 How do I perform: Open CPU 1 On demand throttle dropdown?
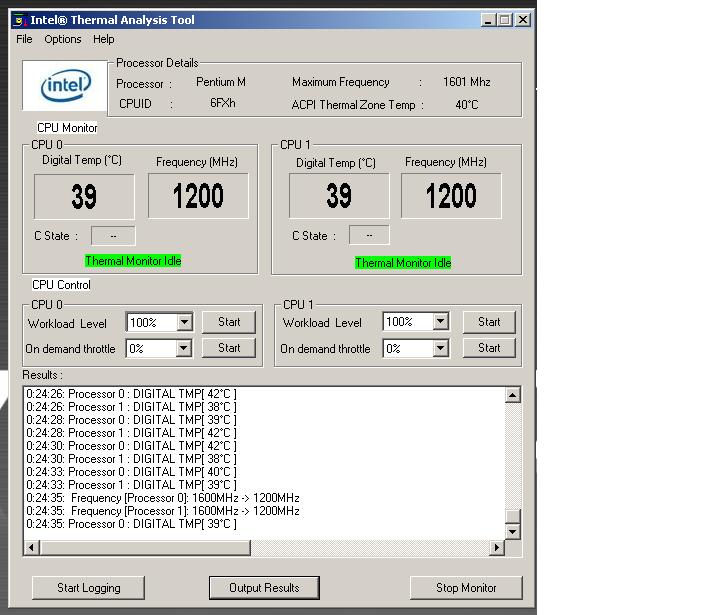(x=440, y=348)
